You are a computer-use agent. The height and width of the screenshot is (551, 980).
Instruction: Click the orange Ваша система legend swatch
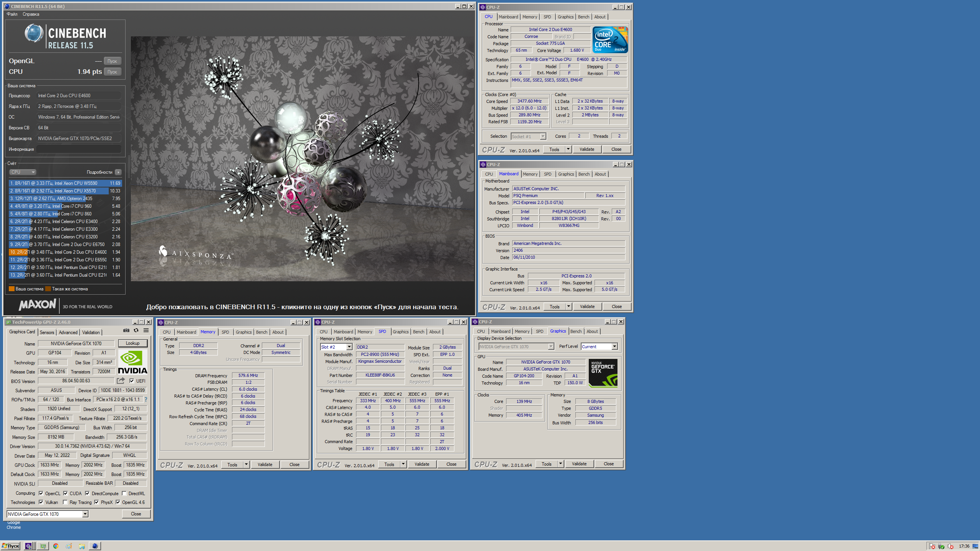(11, 289)
